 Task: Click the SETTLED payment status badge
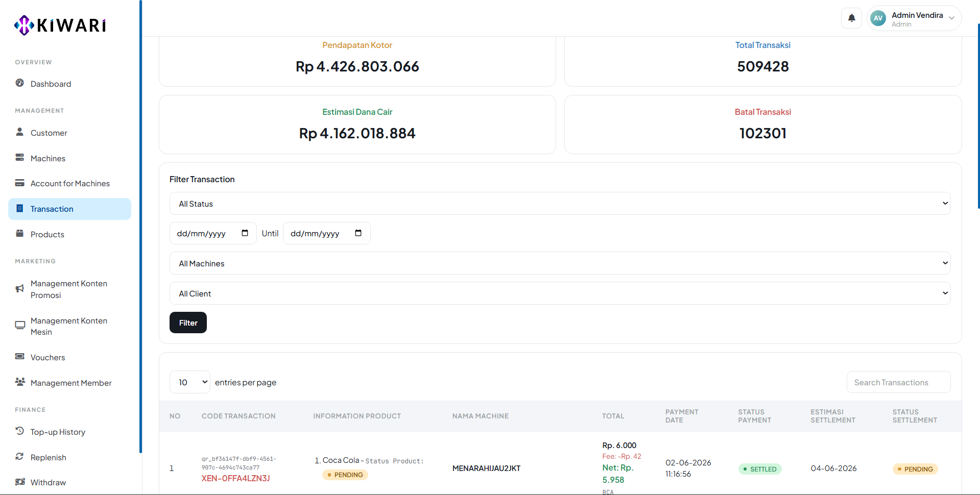tap(760, 469)
